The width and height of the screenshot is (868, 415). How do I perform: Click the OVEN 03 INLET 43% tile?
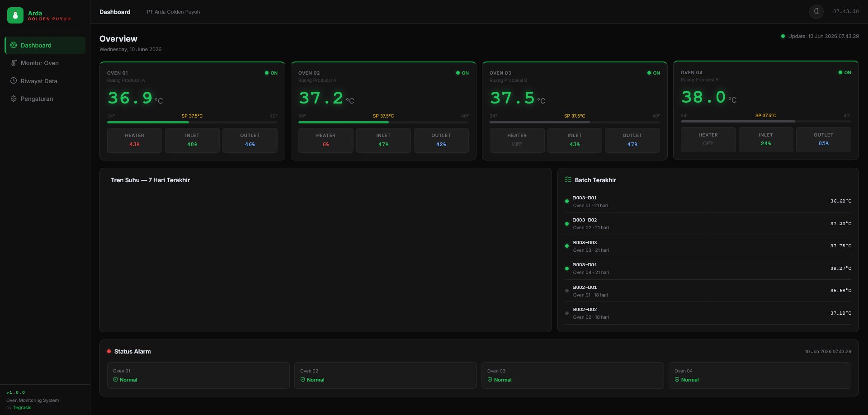pyautogui.click(x=575, y=140)
